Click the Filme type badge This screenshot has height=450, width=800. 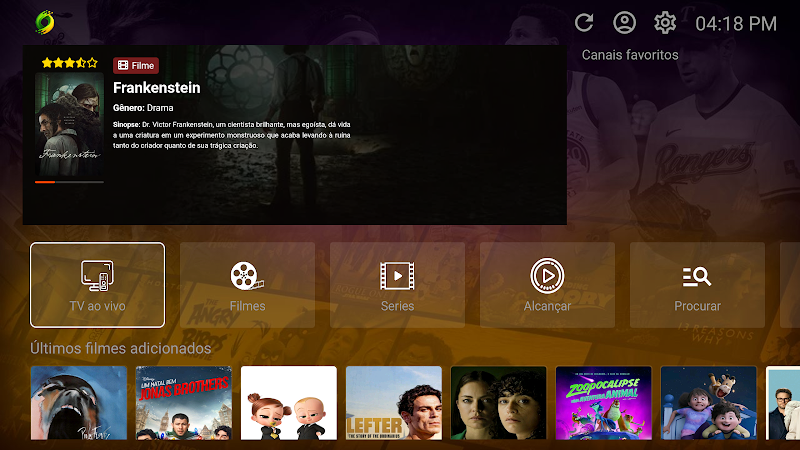pyautogui.click(x=136, y=65)
